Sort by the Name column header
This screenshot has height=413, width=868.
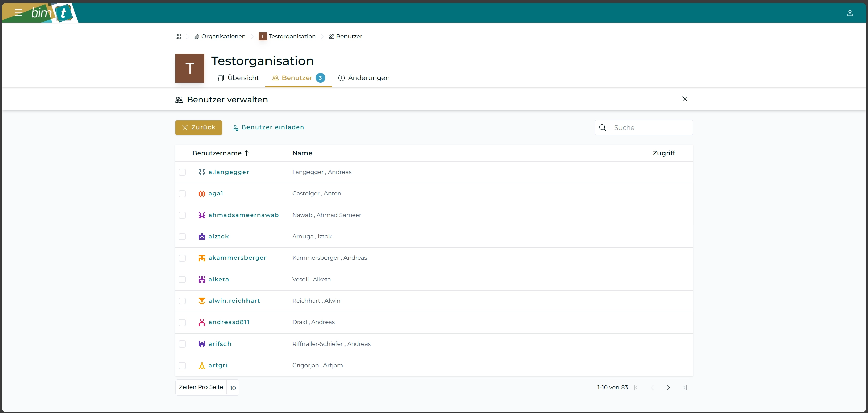(x=302, y=153)
